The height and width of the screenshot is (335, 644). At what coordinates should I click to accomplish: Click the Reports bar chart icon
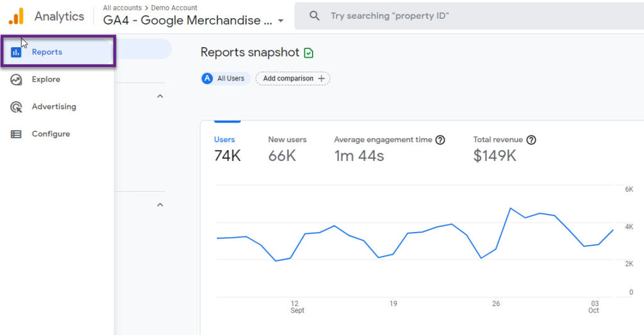coord(16,52)
